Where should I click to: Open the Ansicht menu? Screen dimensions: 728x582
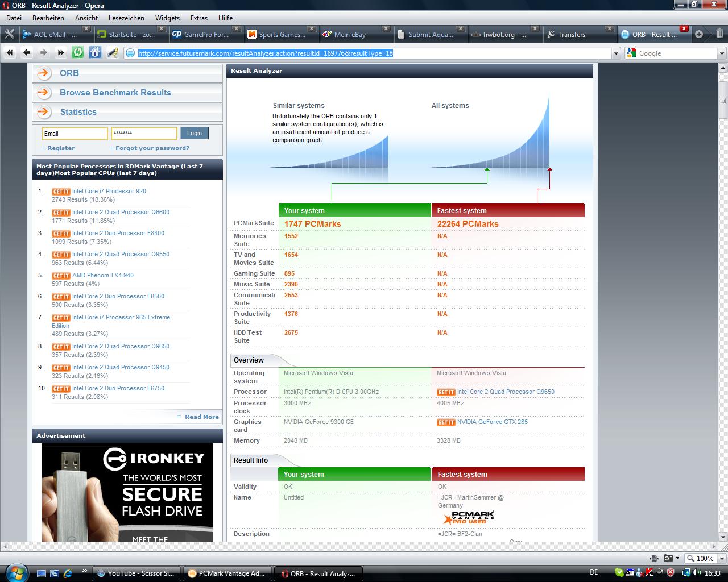(86, 18)
